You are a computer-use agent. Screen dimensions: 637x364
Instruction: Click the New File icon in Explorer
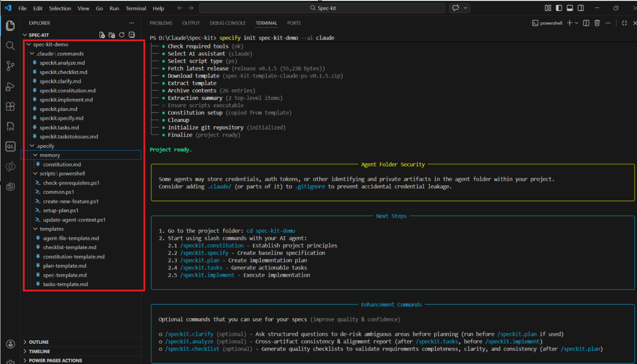[102, 35]
